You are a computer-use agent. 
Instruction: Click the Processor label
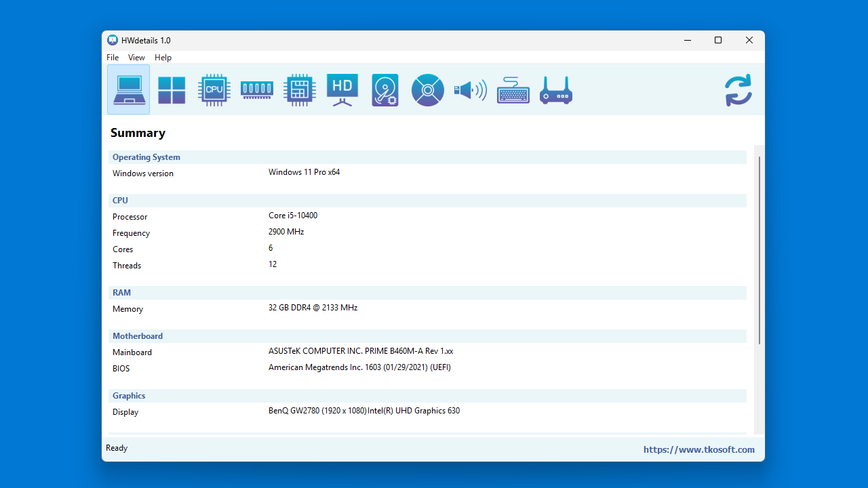[130, 217]
